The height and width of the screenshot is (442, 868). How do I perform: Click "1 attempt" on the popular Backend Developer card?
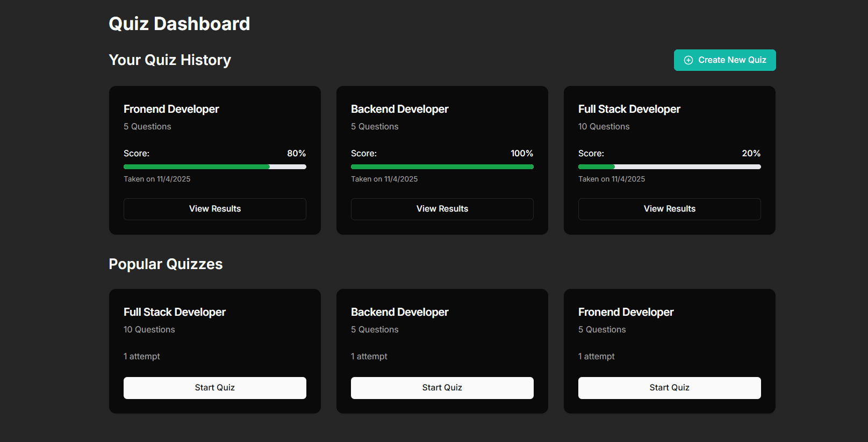pos(369,357)
